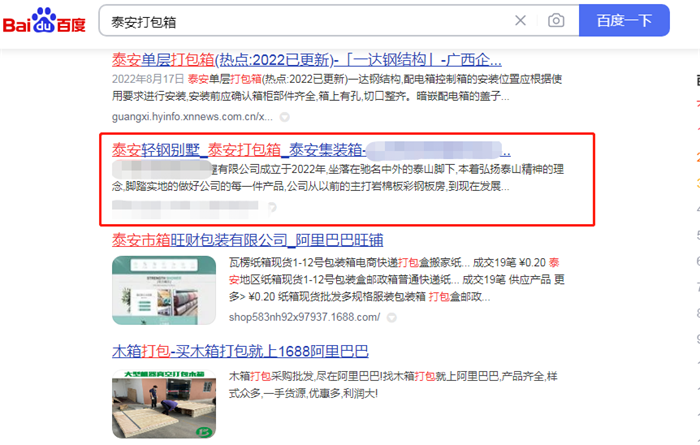
Task: Clear the search box with the X icon
Action: (x=520, y=21)
